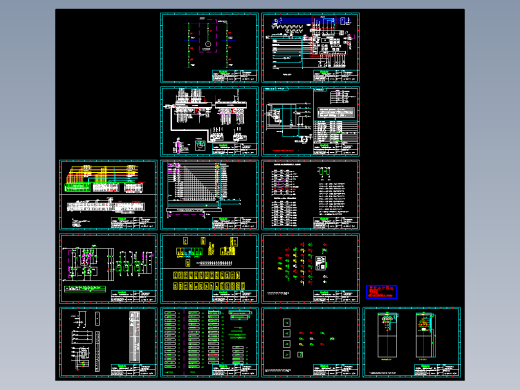Select the sheet with orange and yellow cable runs
The height and width of the screenshot is (390, 520).
coord(108,195)
